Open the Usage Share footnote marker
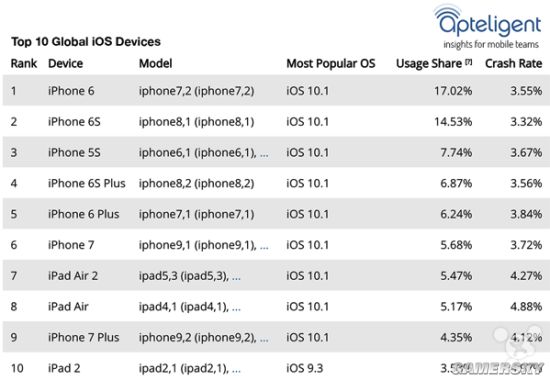550x380 pixels. tap(468, 62)
